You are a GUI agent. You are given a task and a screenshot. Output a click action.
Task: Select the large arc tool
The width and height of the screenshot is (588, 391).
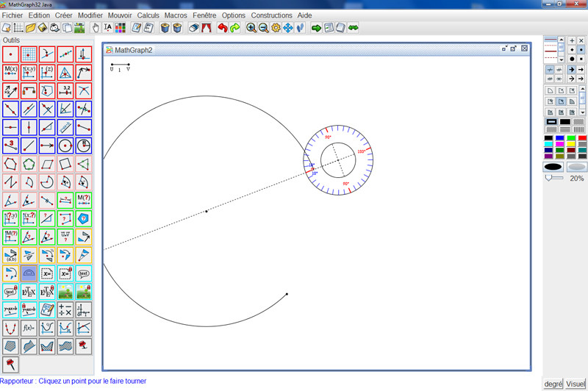(47, 182)
